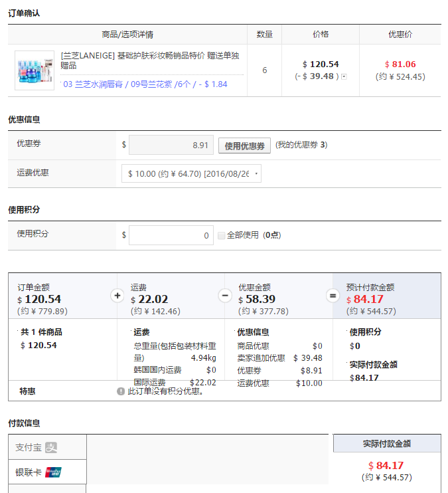This screenshot has height=493, width=448.
Task: Click the 卖家追加优惠 $39.48 row
Action: click(279, 358)
